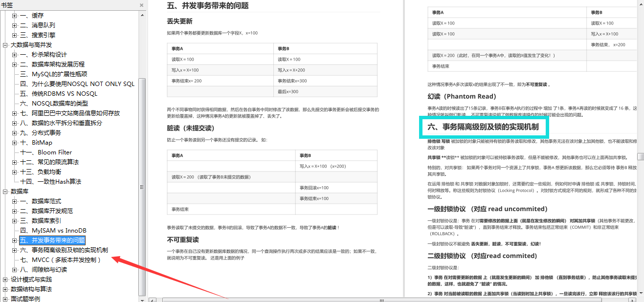Expand 八、数据的水平拆分和垂直拆分 node
The width and height of the screenshot is (644, 302).
pos(15,123)
